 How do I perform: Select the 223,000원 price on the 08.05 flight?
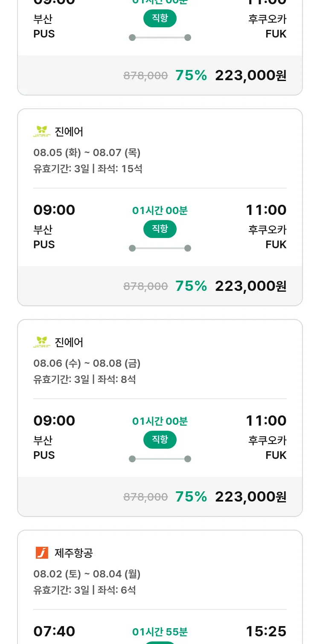[250, 286]
